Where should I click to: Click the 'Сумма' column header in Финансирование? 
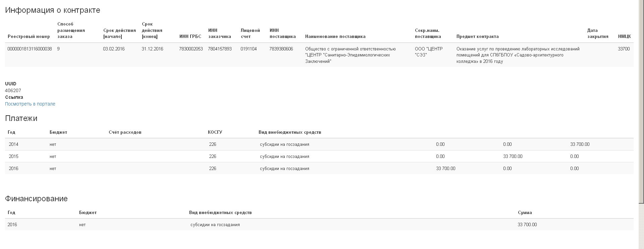(x=525, y=213)
